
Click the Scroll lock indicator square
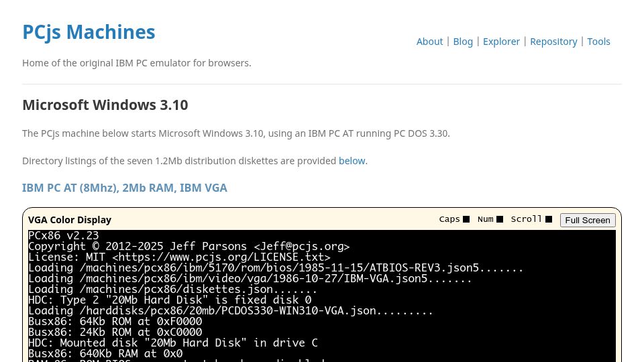(549, 219)
